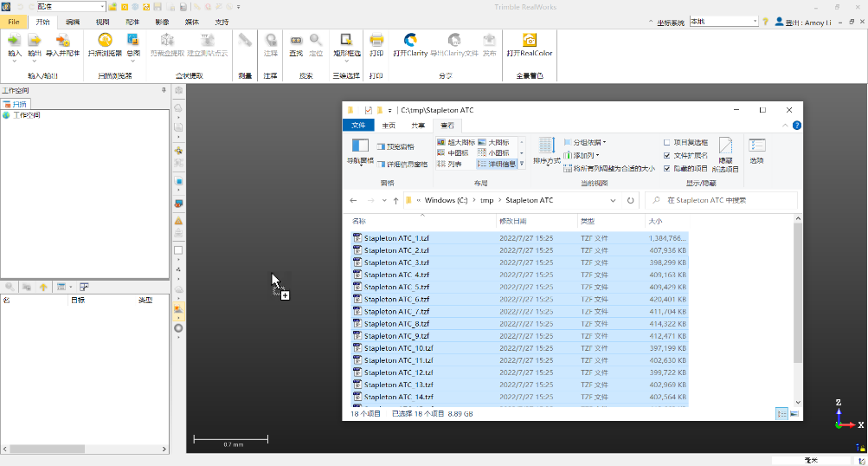Screen dimensions: 868x466
Task: Switch to the 影像 ribbon tab
Action: coord(162,22)
